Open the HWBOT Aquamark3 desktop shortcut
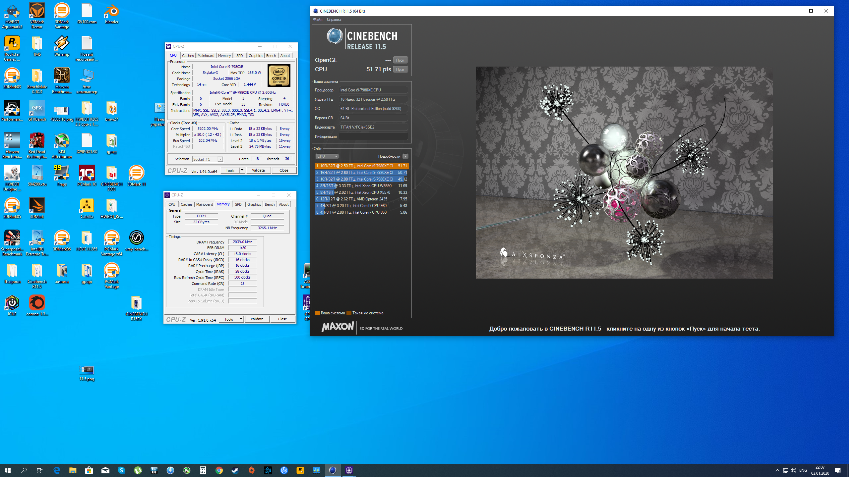This screenshot has width=868, height=477. coord(12,16)
